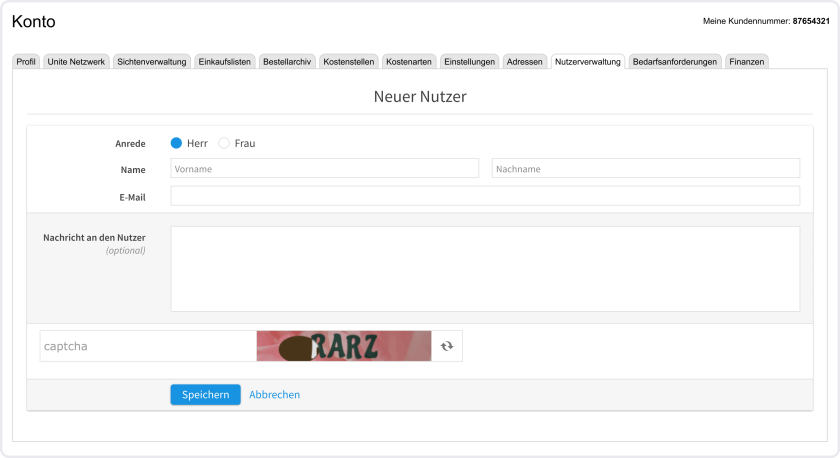The width and height of the screenshot is (840, 458).
Task: Switch to Kostenstellen tab
Action: point(349,62)
